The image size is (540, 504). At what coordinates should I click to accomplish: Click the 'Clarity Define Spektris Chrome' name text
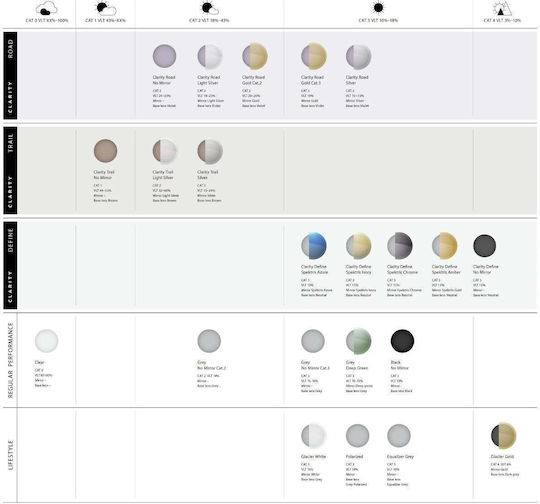pyautogui.click(x=402, y=269)
